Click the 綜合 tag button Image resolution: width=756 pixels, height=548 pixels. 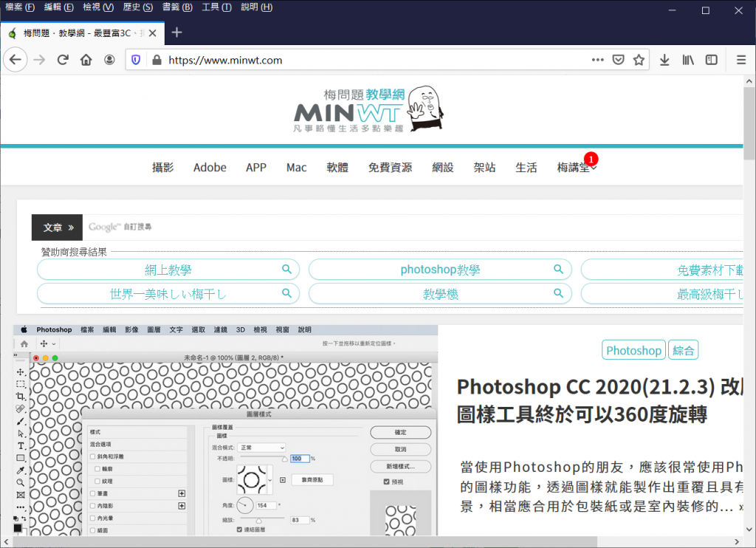pyautogui.click(x=683, y=350)
